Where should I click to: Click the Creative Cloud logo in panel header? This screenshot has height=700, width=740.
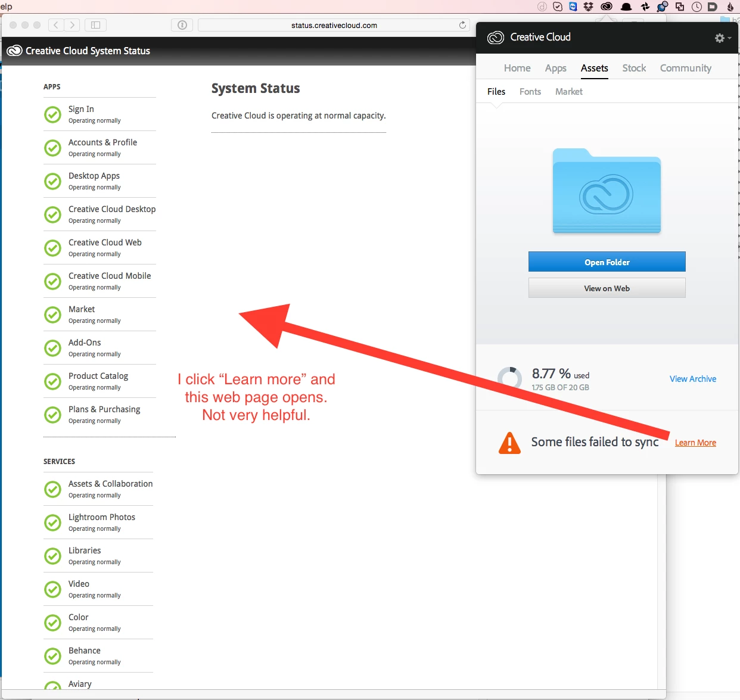click(x=496, y=38)
